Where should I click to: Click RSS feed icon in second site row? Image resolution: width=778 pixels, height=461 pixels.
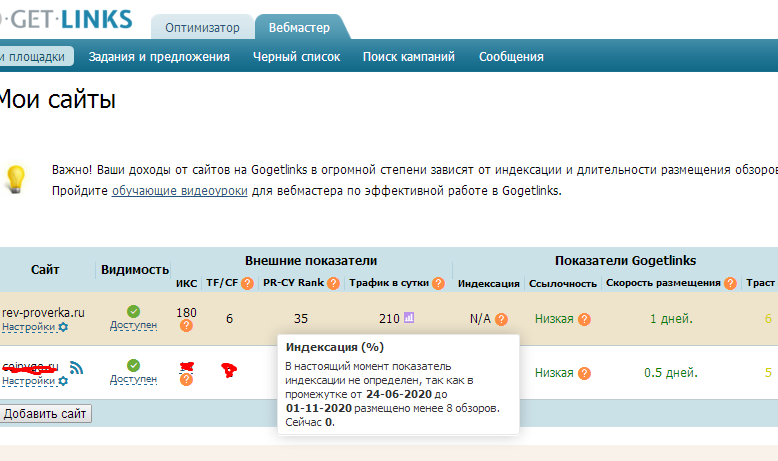point(76,367)
